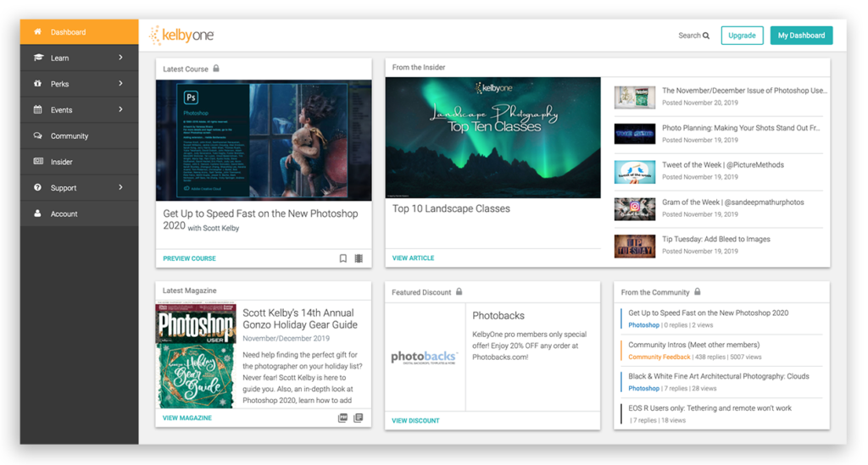Open 'Tweet of the Week | @PictureMethods' article

point(723,165)
